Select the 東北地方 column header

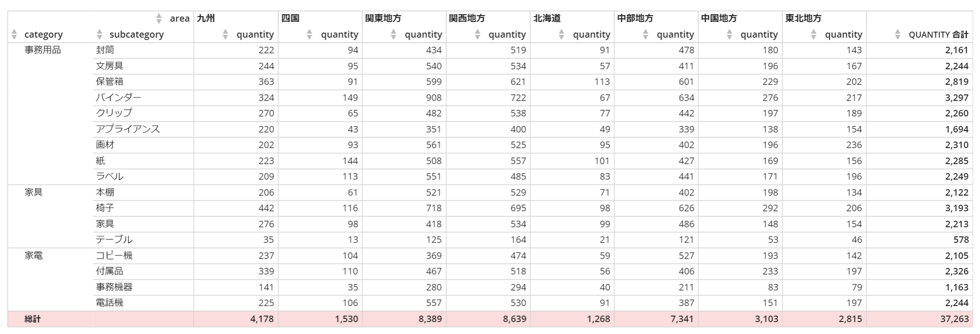tap(803, 19)
